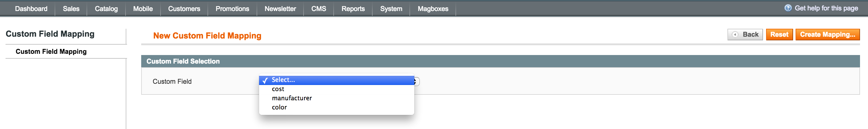868x129 pixels.
Task: Click the Back button arrow icon
Action: (735, 35)
